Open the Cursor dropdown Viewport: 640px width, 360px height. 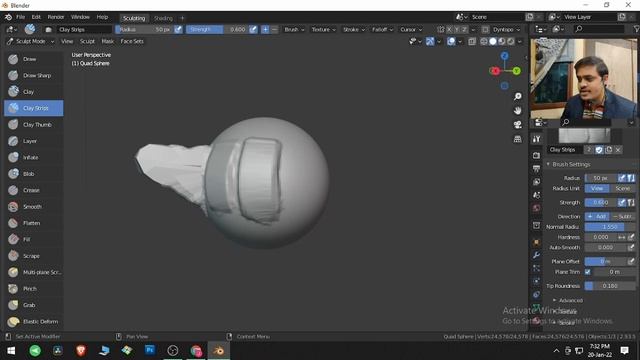(411, 29)
